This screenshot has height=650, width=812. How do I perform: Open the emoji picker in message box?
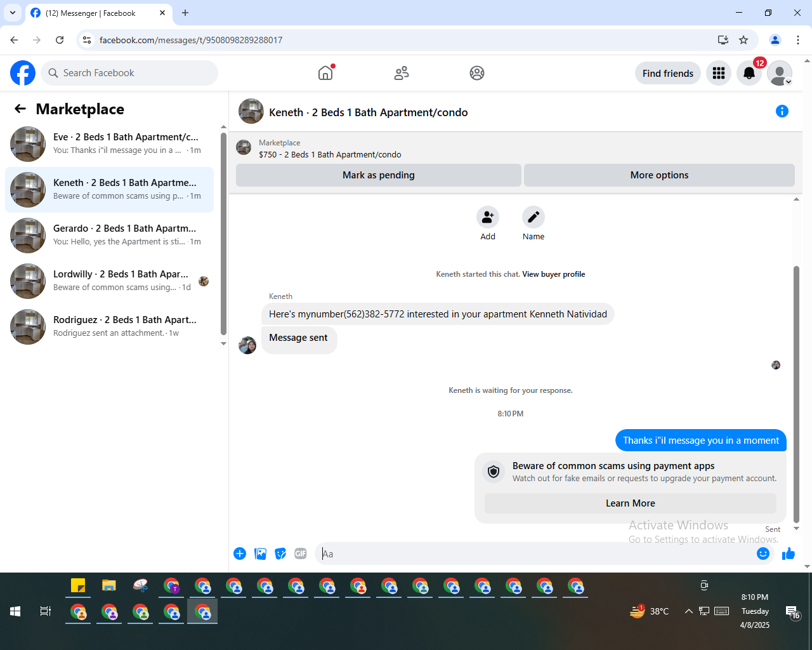pyautogui.click(x=763, y=554)
